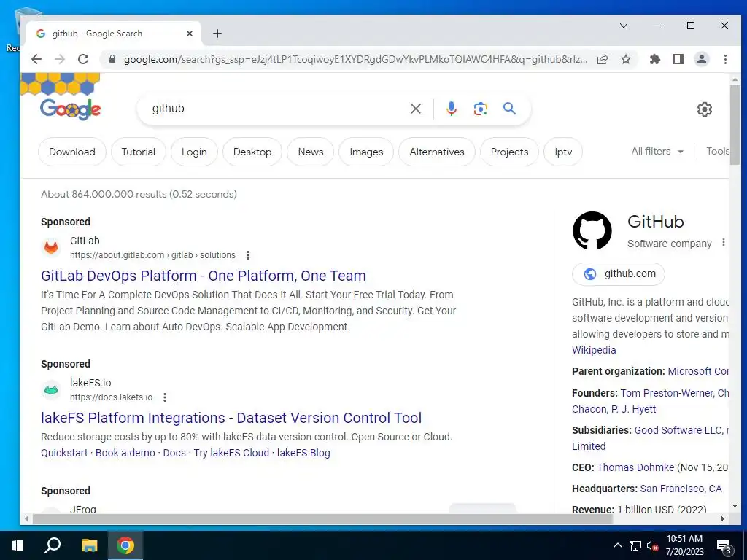Expand the All filters dropdown
The width and height of the screenshot is (747, 560).
click(x=657, y=152)
